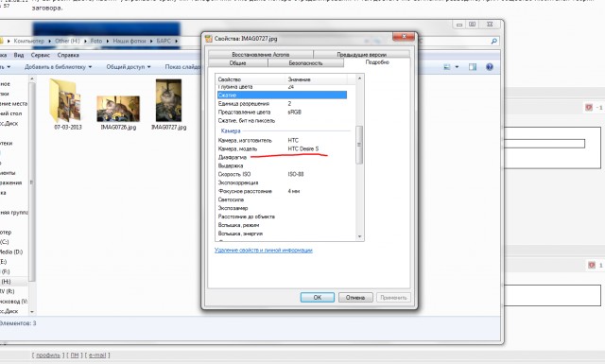Select the Подробно tab
The height and width of the screenshot is (364, 605).
[377, 62]
